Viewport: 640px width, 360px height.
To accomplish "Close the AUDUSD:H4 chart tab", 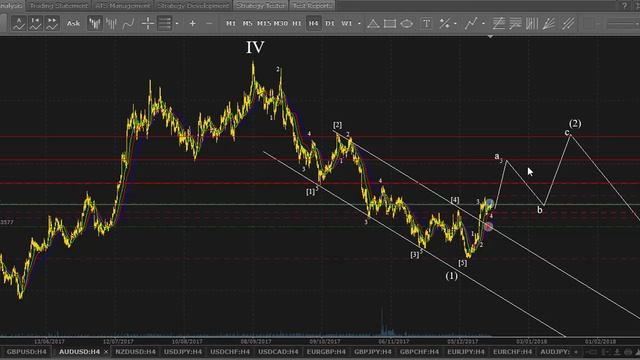I will pos(106,352).
